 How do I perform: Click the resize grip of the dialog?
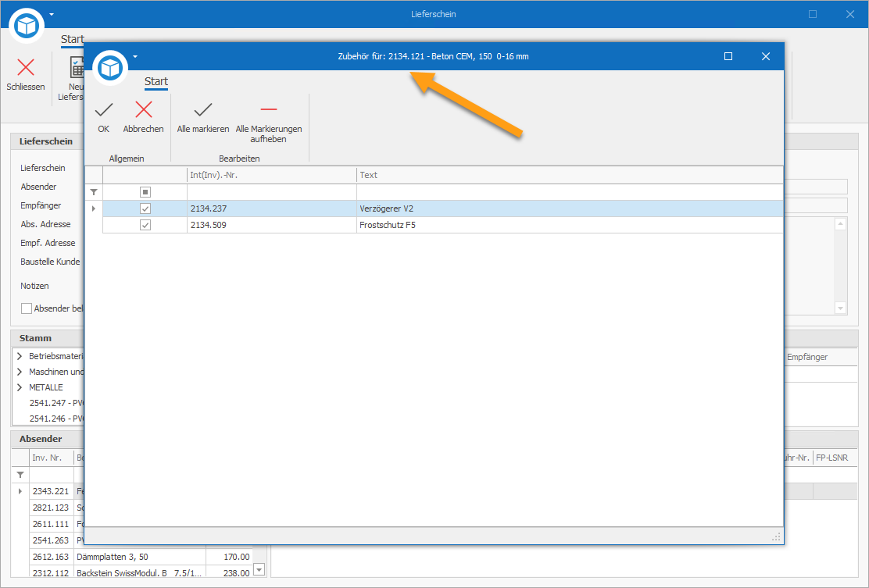pos(777,536)
